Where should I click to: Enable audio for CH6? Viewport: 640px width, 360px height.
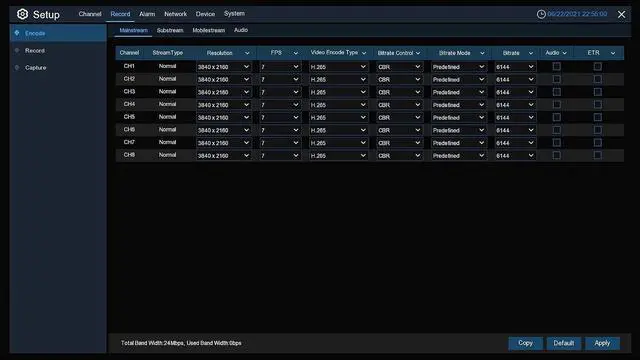556,130
